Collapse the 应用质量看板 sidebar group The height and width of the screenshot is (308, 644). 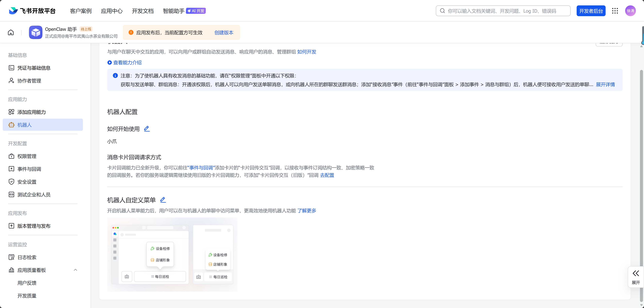point(75,270)
